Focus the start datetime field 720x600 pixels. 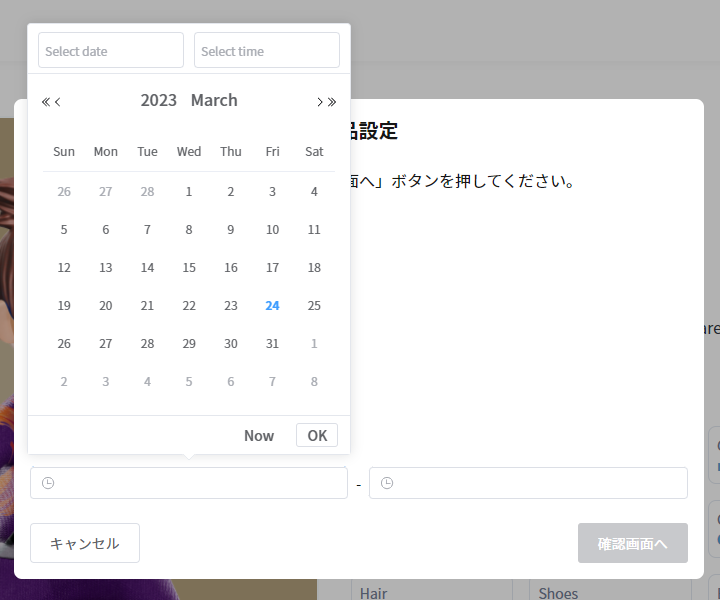tap(189, 483)
